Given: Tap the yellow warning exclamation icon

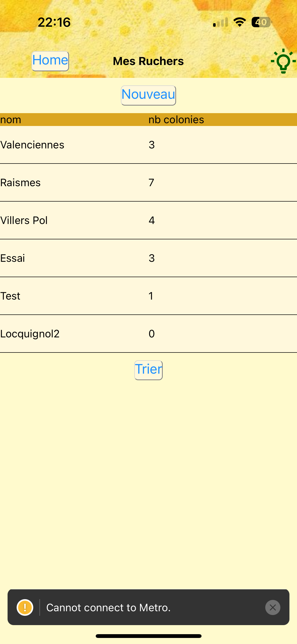Looking at the screenshot, I should point(25,607).
